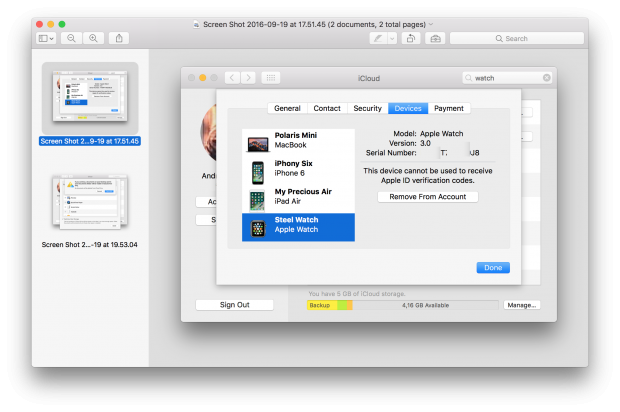Select the highlight pen tool icon
620x412 pixels.
click(x=378, y=38)
